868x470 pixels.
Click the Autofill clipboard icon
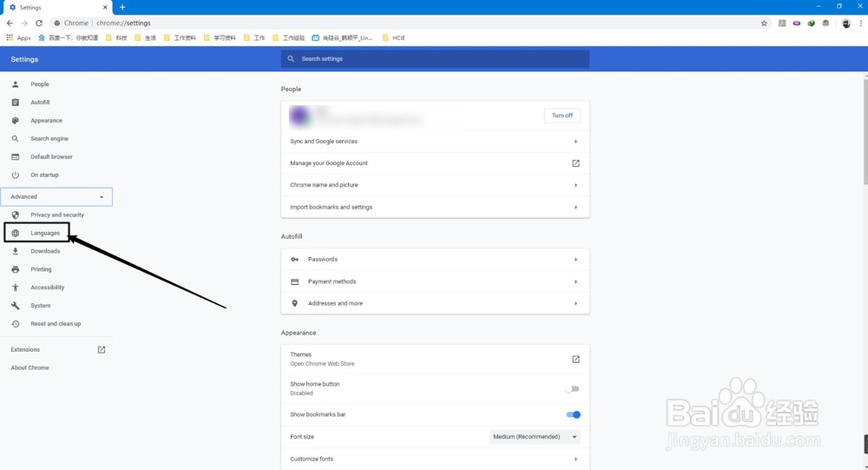[16, 103]
